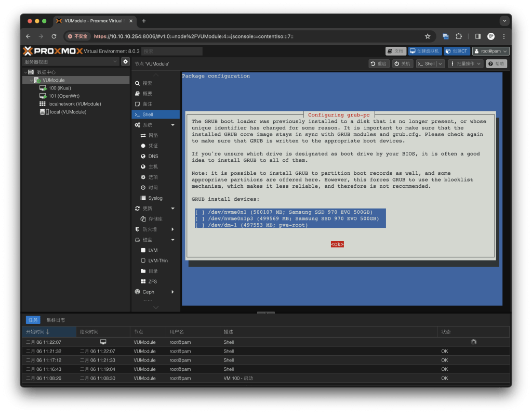Select VM 100 (iKuai) in tree
Image resolution: width=532 pixels, height=414 pixels.
(x=59, y=88)
